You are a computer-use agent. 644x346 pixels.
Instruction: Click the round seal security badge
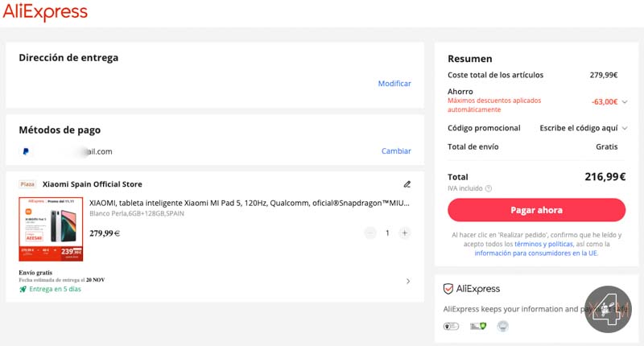click(x=502, y=327)
